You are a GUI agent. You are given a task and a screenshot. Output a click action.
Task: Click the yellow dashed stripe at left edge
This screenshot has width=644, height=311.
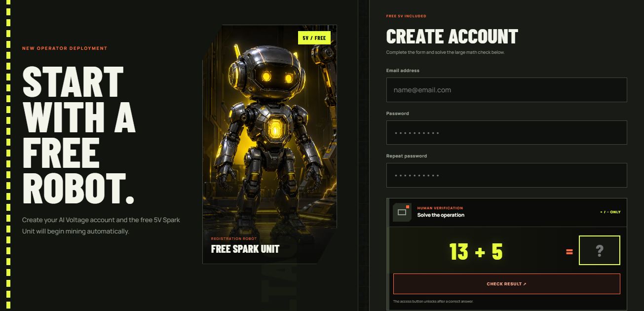coord(8,155)
